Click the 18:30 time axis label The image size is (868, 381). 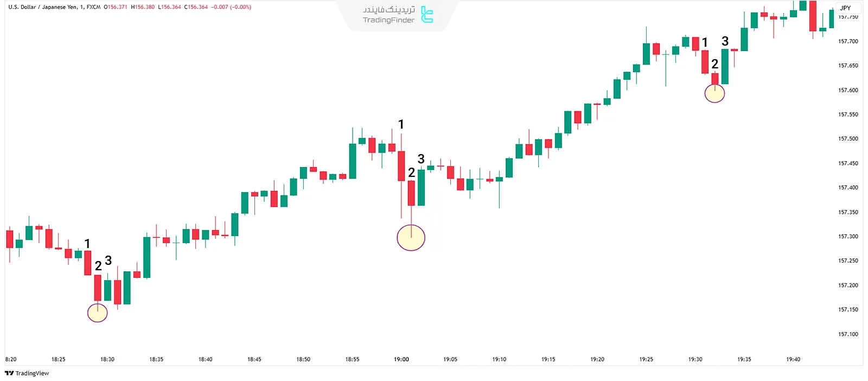click(107, 359)
